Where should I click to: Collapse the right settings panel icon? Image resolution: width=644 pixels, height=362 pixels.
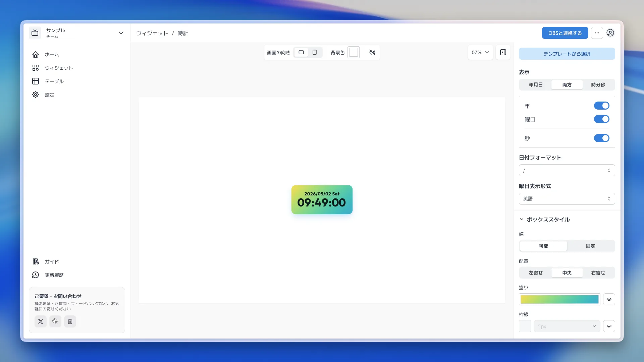coord(503,52)
